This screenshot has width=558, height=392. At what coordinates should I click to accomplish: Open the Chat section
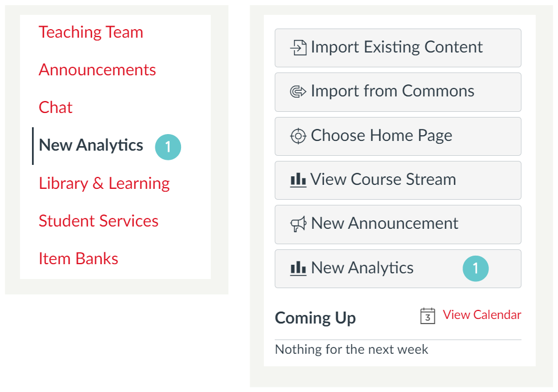55,108
